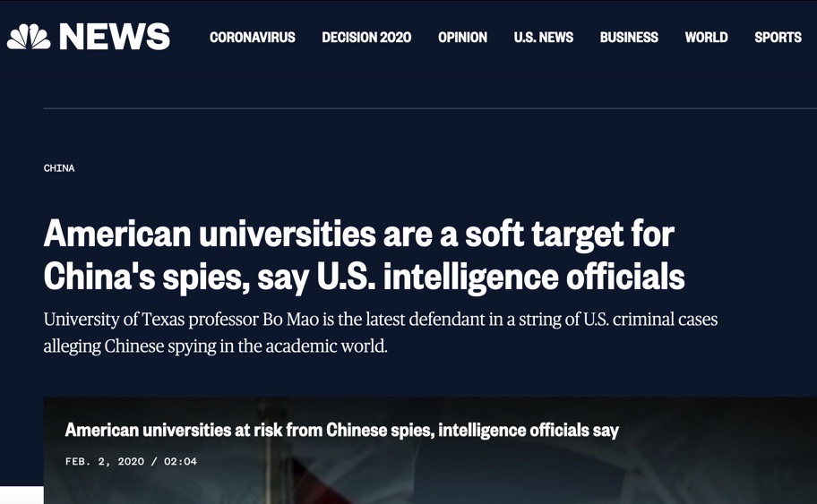Open the Sports section

click(778, 38)
